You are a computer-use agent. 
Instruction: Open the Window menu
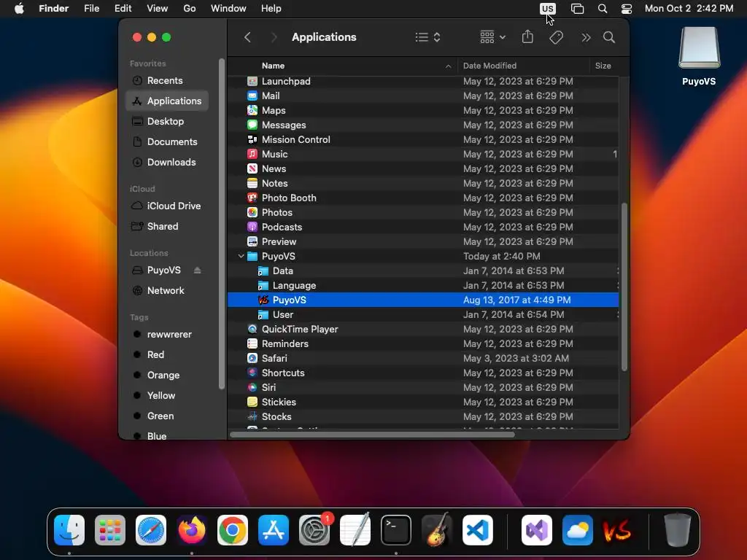click(x=228, y=9)
